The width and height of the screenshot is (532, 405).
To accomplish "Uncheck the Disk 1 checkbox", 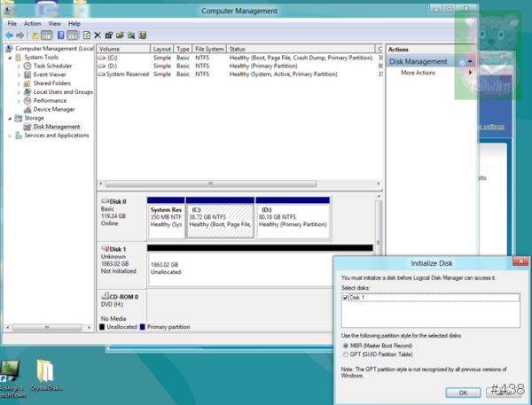I will (346, 298).
